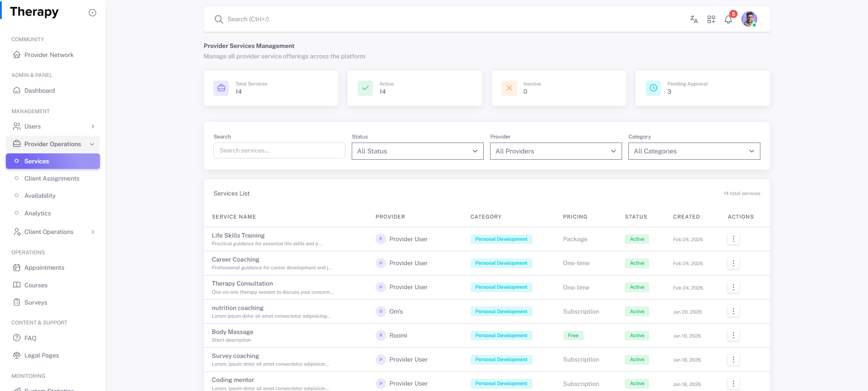Expand the Users menu
Screen dimensions: 868x391
coord(53,126)
